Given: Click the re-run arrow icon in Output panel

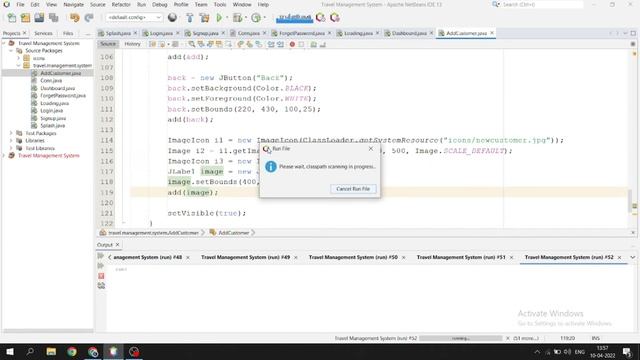Looking at the screenshot, I should [x=101, y=256].
